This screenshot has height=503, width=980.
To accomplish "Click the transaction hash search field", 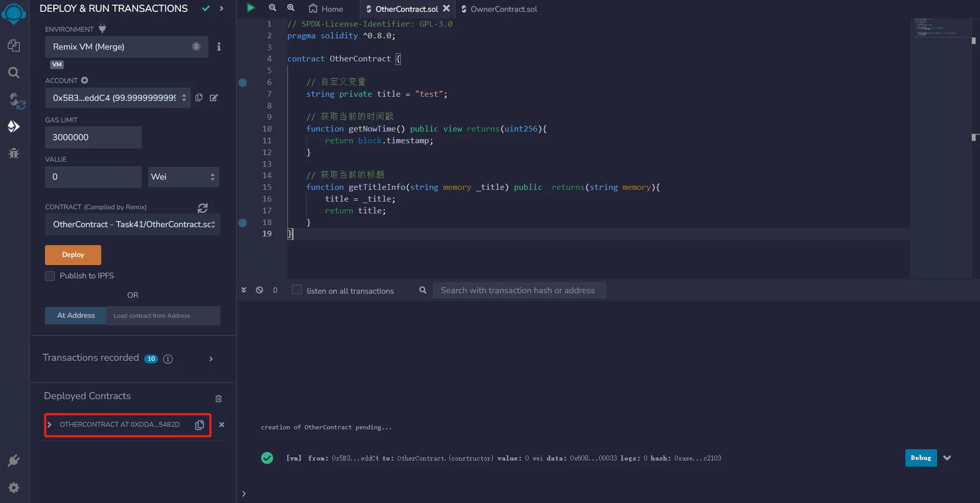I will [519, 290].
